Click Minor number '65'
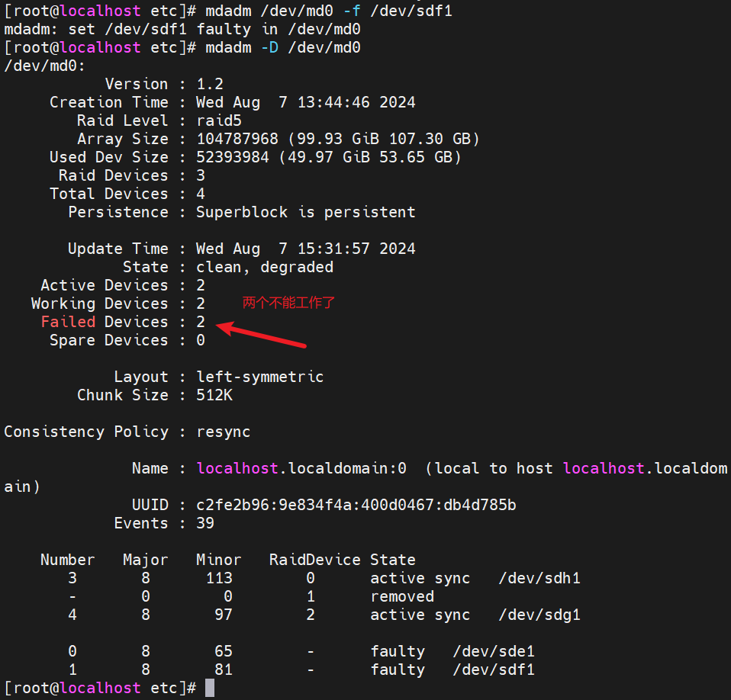 (224, 651)
